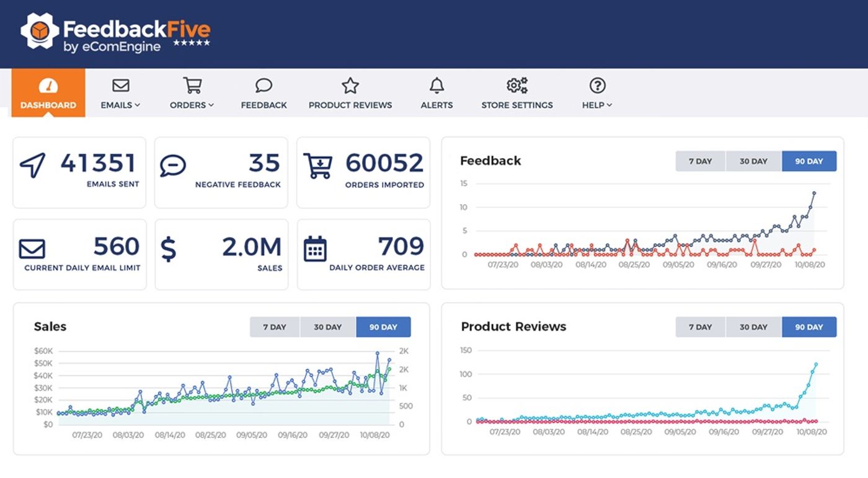
Task: Click the Dashboard gauge icon
Action: pyautogui.click(x=48, y=86)
